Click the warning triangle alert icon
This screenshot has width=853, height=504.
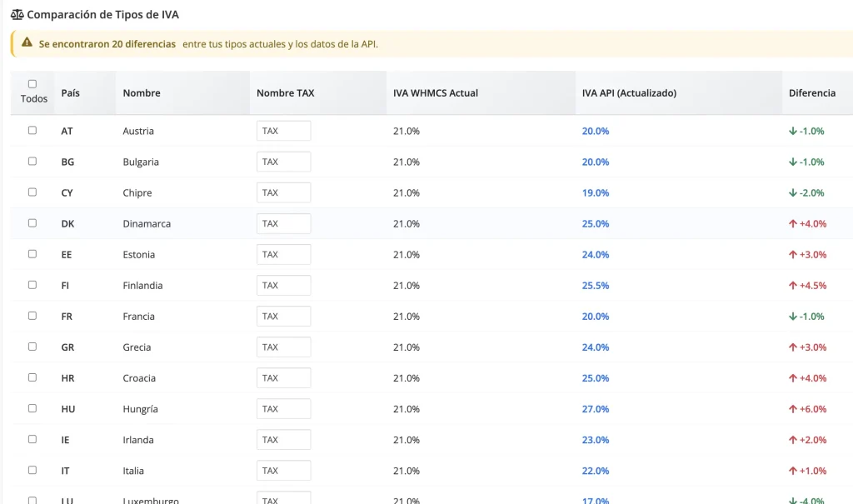click(27, 43)
